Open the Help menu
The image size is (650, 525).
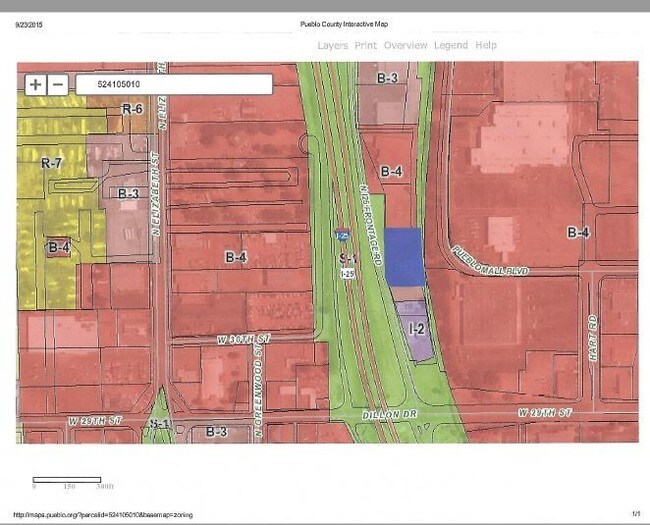(486, 45)
